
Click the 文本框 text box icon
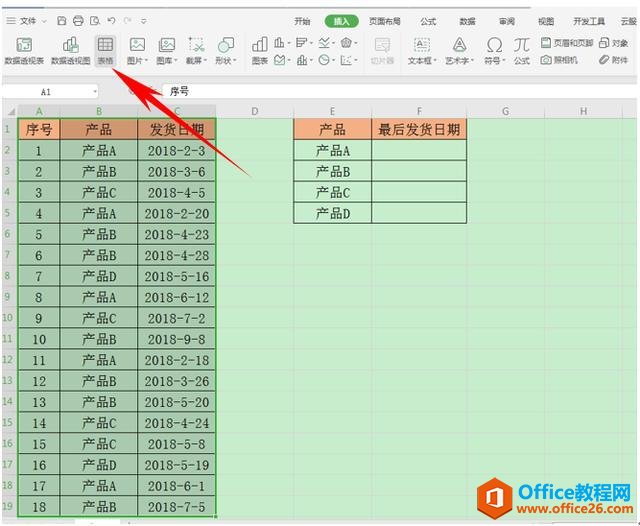[422, 45]
